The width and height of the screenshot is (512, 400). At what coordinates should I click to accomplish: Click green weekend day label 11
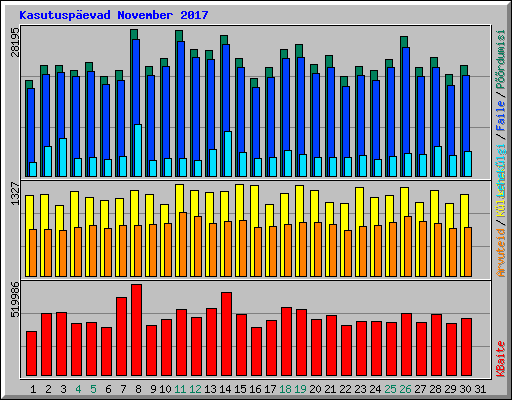[180, 389]
